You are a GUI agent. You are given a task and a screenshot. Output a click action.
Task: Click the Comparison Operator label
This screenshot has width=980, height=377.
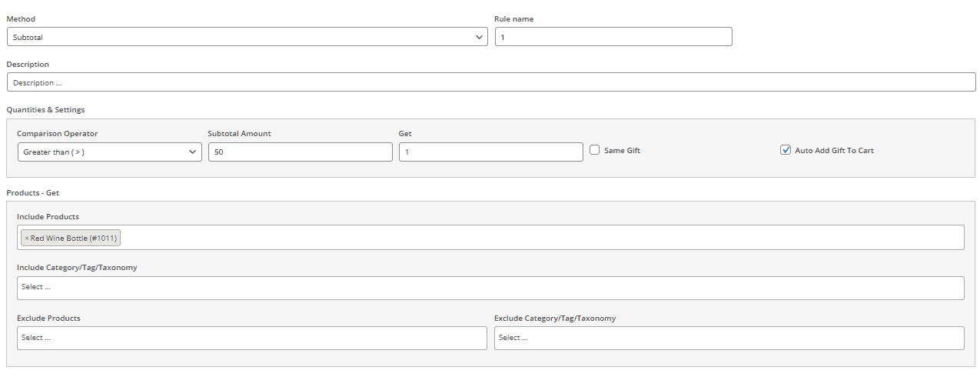click(x=57, y=134)
